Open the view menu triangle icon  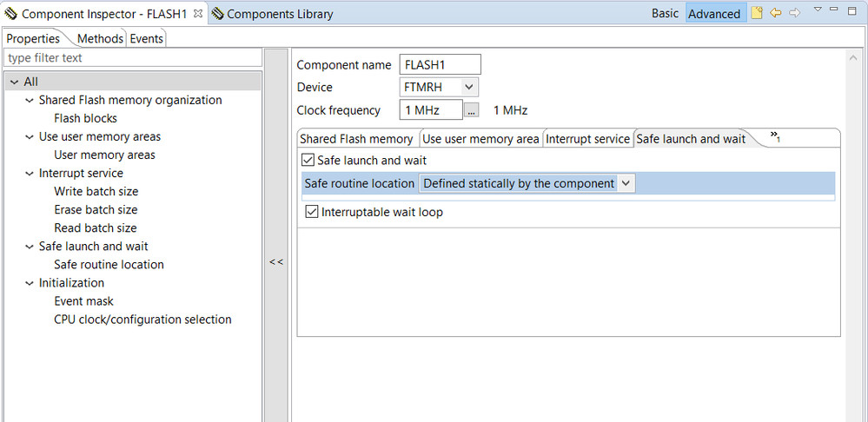[818, 10]
